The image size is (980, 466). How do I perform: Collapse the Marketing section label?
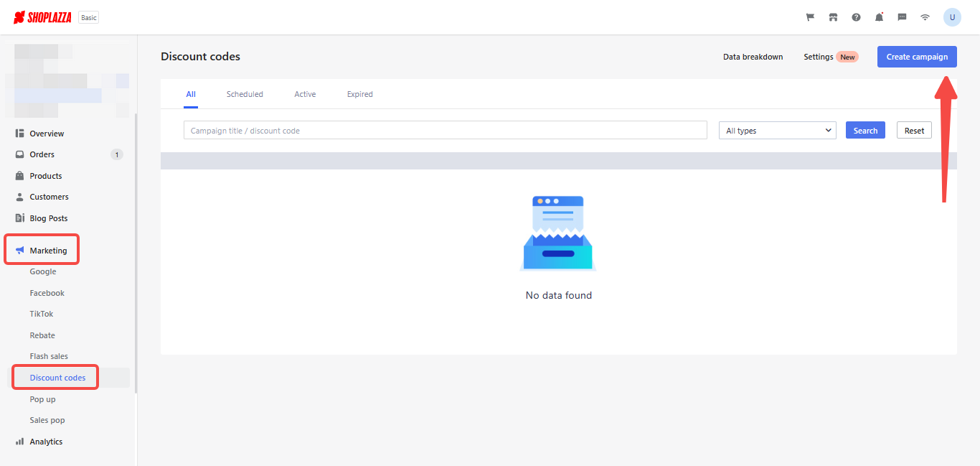pyautogui.click(x=48, y=251)
